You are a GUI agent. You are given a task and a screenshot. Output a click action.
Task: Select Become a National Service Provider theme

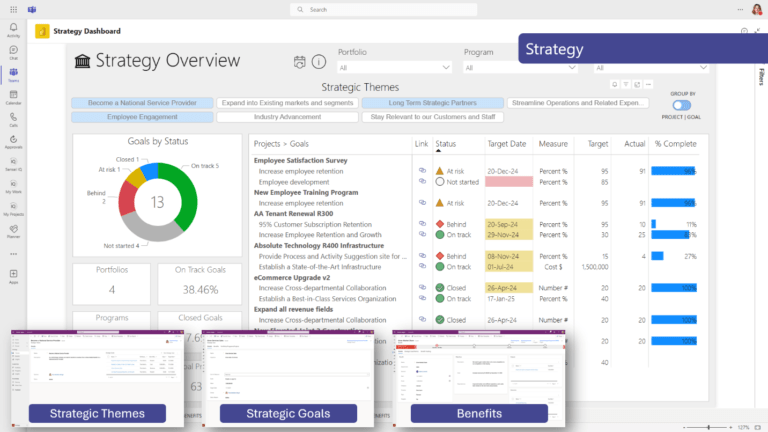tap(142, 103)
